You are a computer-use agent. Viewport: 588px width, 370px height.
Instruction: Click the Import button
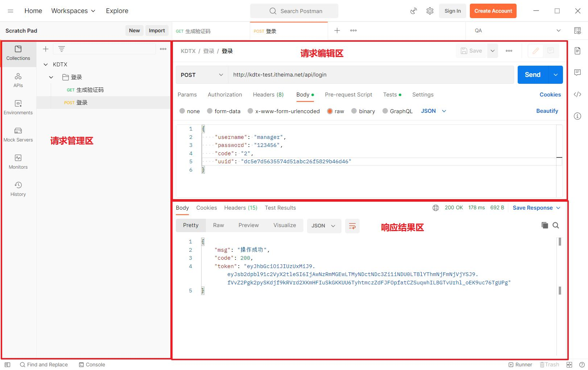point(157,30)
